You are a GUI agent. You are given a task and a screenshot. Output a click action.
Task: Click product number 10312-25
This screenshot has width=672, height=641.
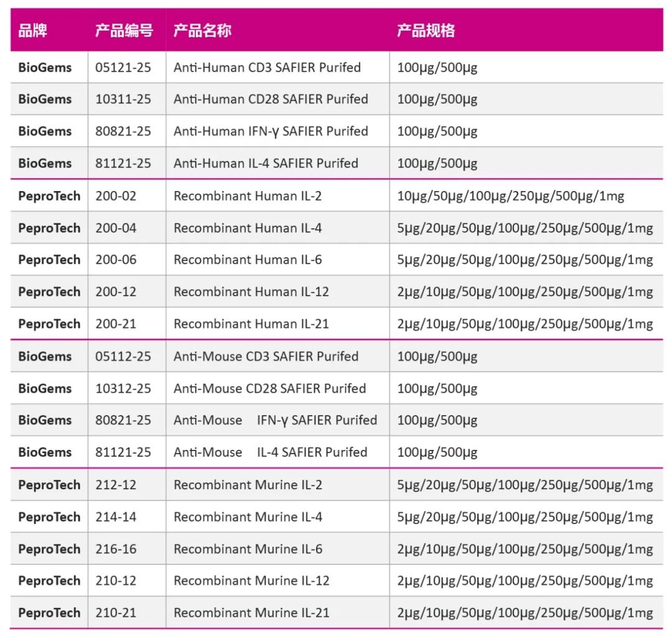(123, 389)
